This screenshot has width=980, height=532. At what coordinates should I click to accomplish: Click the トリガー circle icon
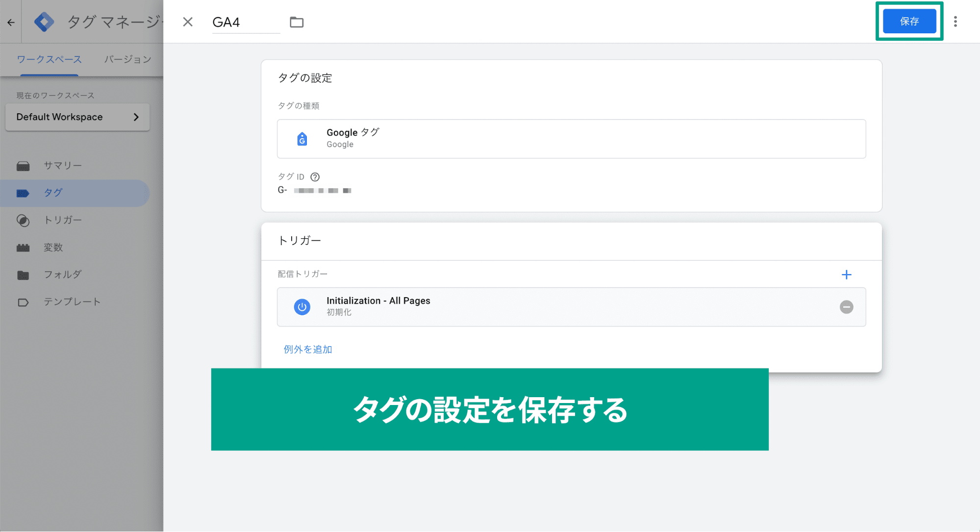(x=23, y=221)
